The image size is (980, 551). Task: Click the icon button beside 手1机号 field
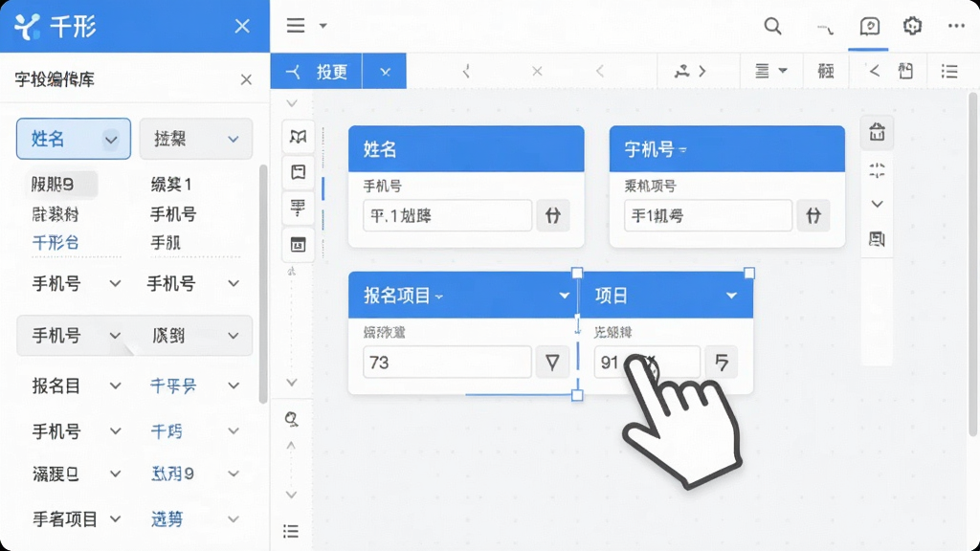pos(813,215)
